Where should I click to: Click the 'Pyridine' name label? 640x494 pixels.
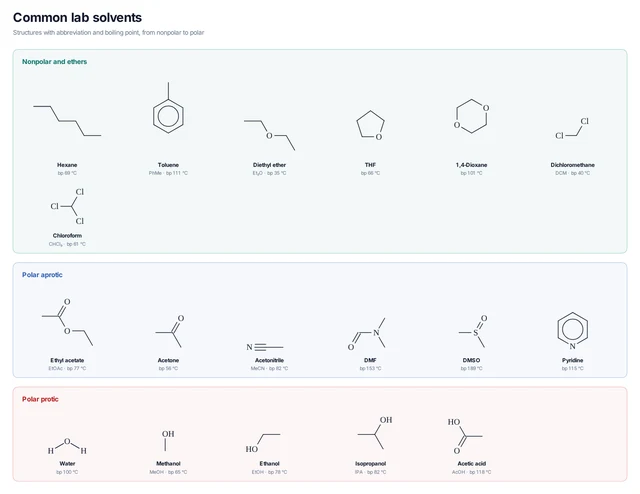(x=572, y=360)
